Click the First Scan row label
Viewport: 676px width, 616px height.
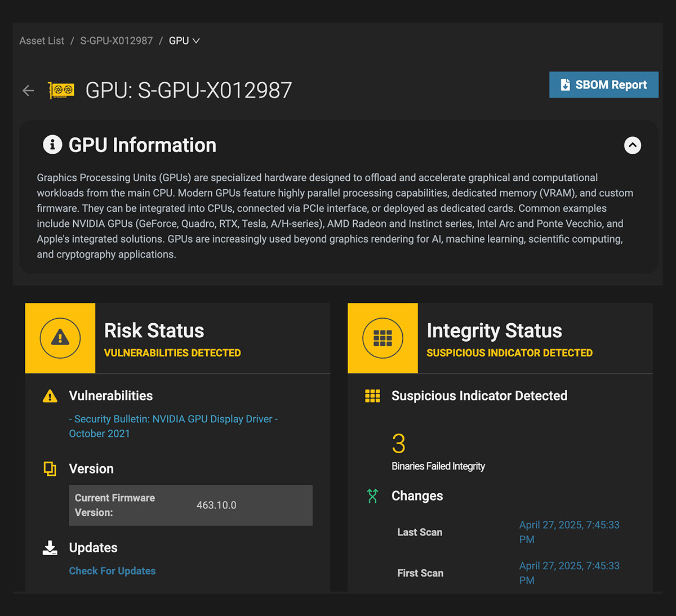[x=420, y=573]
